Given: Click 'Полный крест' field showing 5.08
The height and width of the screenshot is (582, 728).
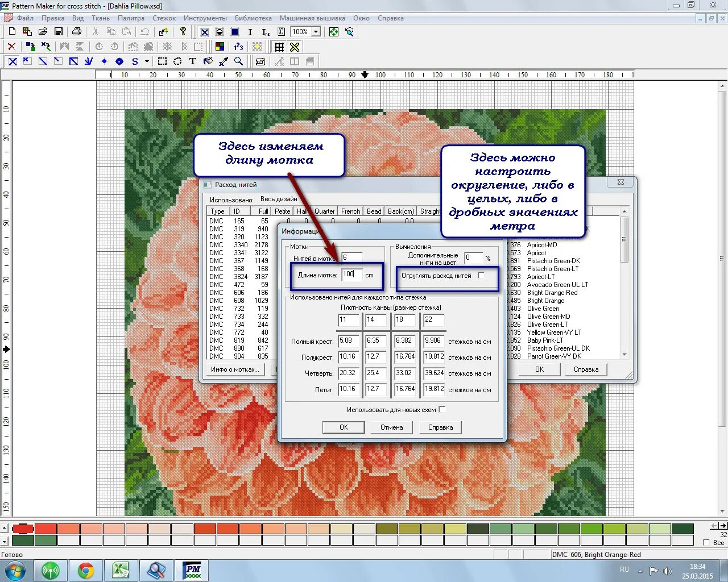Looking at the screenshot, I should click(349, 341).
